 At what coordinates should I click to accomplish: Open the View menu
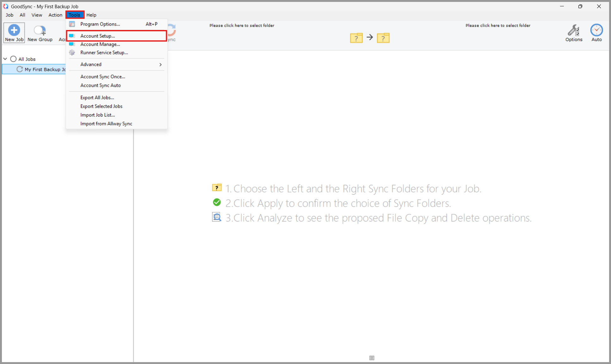(37, 15)
